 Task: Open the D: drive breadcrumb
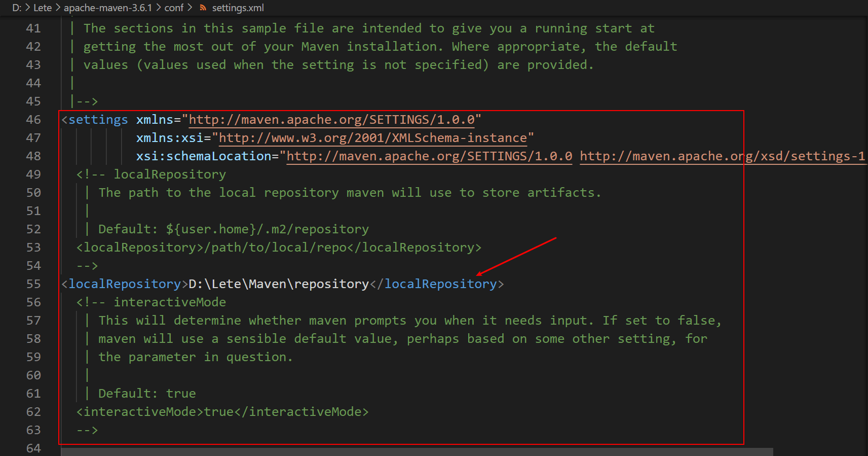(x=17, y=8)
